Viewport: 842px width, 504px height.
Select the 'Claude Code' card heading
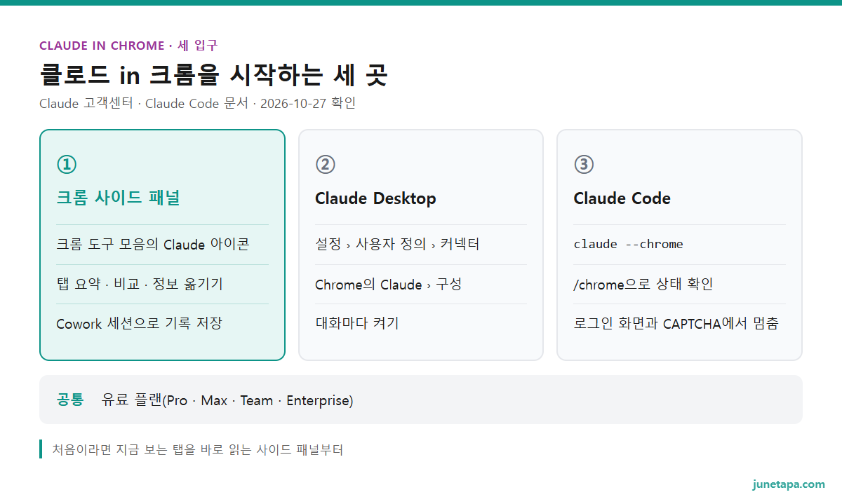pyautogui.click(x=622, y=198)
